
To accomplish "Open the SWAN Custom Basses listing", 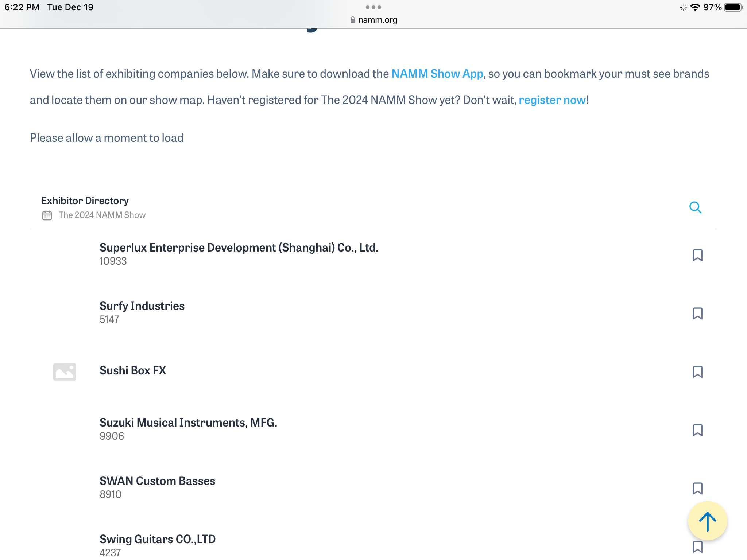I will [x=157, y=481].
